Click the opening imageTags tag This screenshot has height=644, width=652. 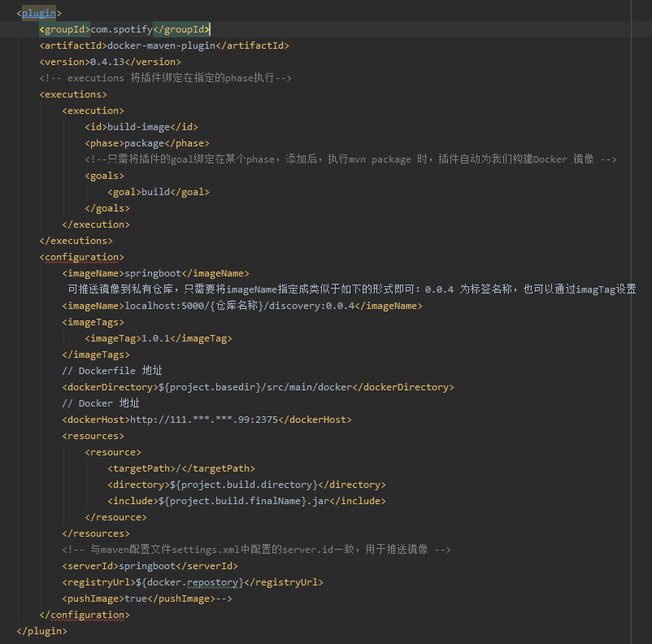[93, 322]
